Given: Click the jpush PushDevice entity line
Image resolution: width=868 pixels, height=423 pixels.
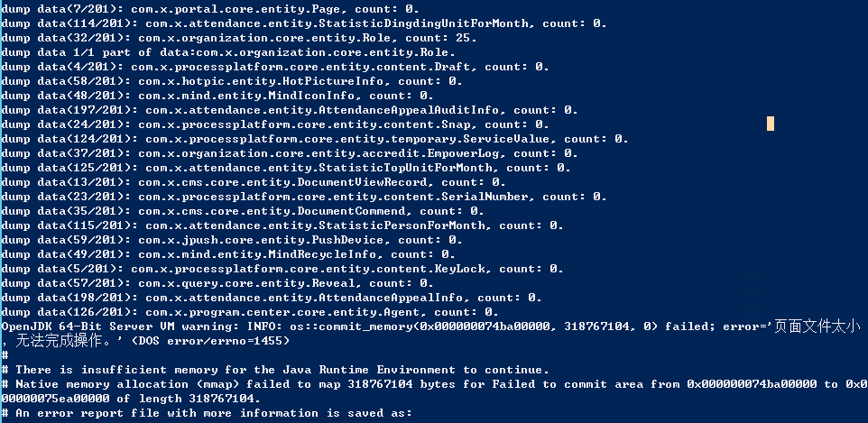Looking at the screenshot, I should point(232,239).
